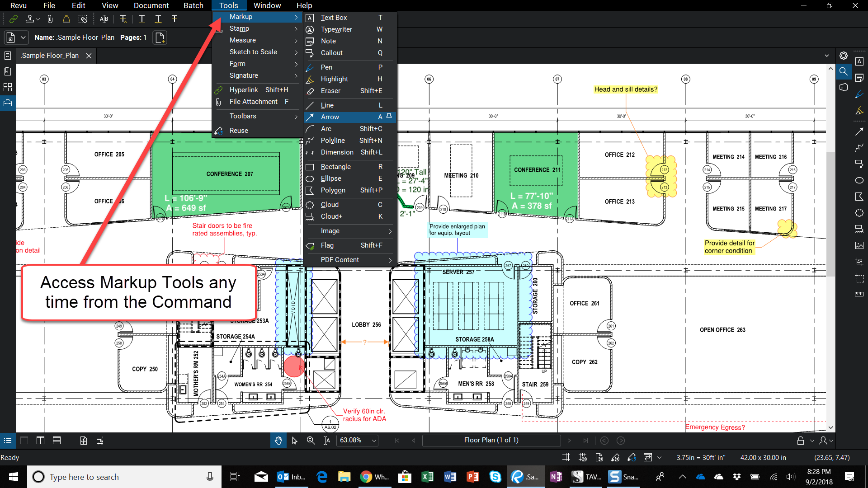Open the Stamp tool from the toolbar
This screenshot has width=868, height=488.
click(x=29, y=19)
